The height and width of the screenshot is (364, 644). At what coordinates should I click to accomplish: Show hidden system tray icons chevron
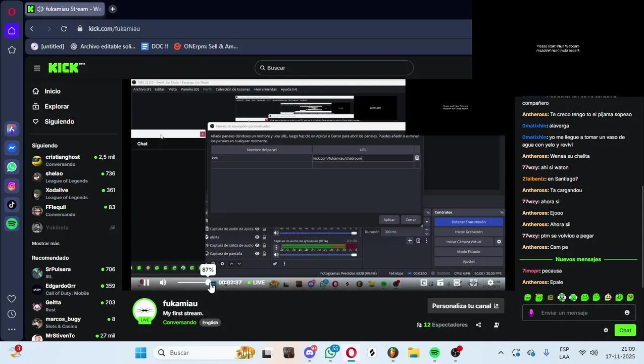[501, 353]
